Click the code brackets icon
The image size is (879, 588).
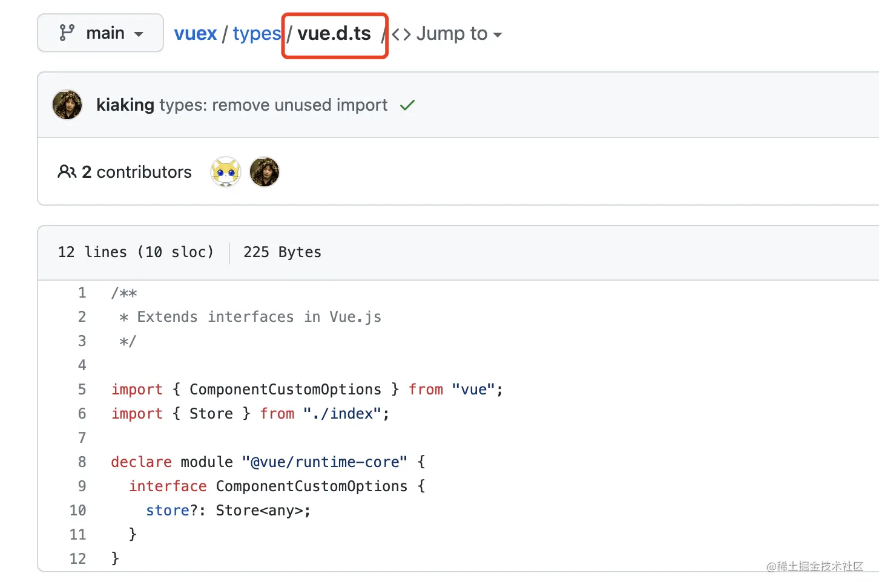401,34
